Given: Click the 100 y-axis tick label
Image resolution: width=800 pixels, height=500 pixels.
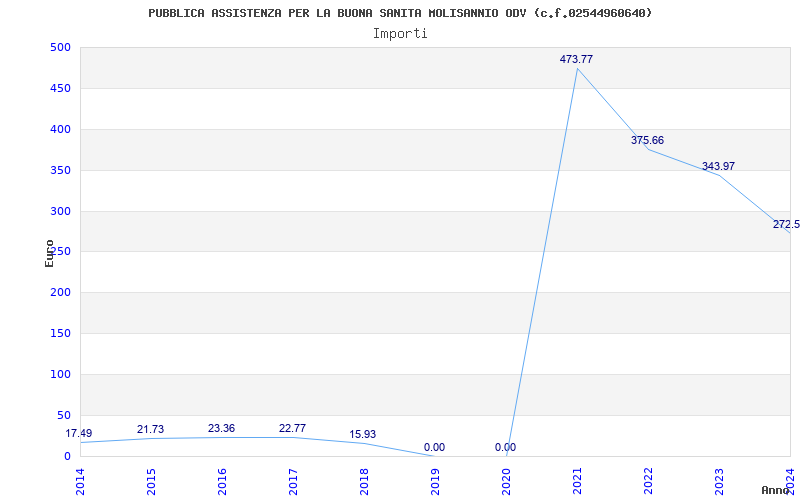Looking at the screenshot, I should pos(60,374).
